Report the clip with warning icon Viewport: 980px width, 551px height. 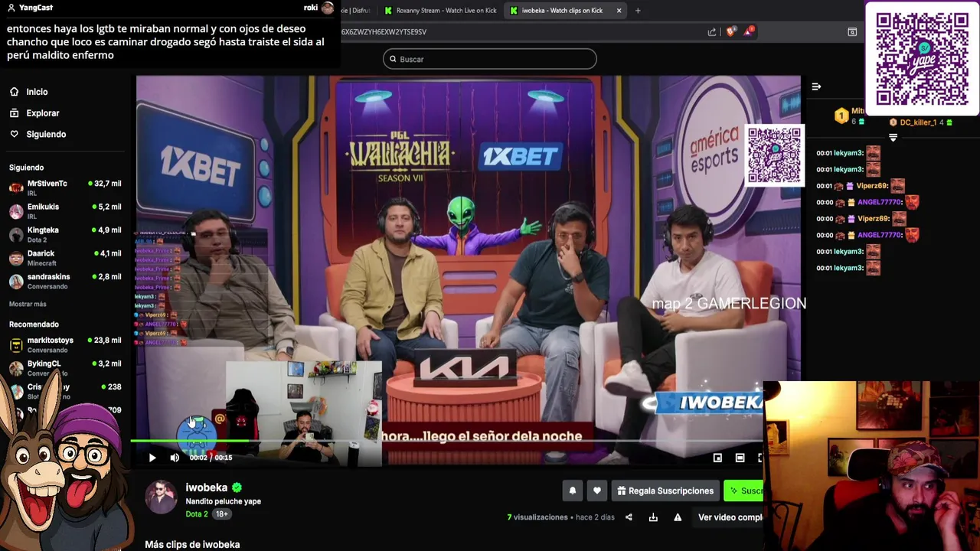678,517
